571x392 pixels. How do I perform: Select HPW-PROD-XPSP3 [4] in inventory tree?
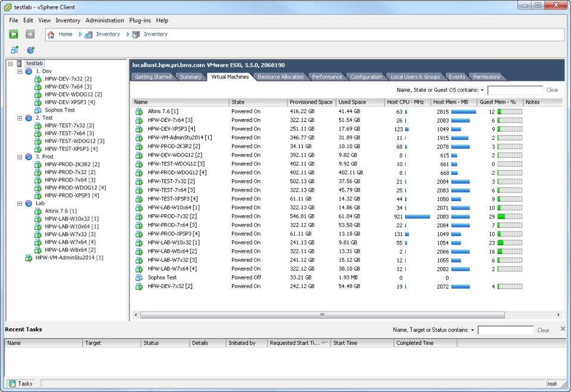coord(72,196)
